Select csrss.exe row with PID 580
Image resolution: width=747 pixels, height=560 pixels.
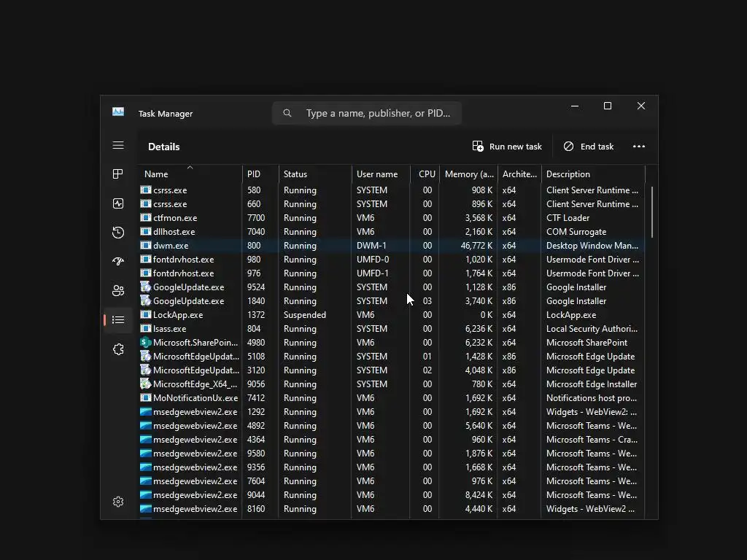(392, 190)
